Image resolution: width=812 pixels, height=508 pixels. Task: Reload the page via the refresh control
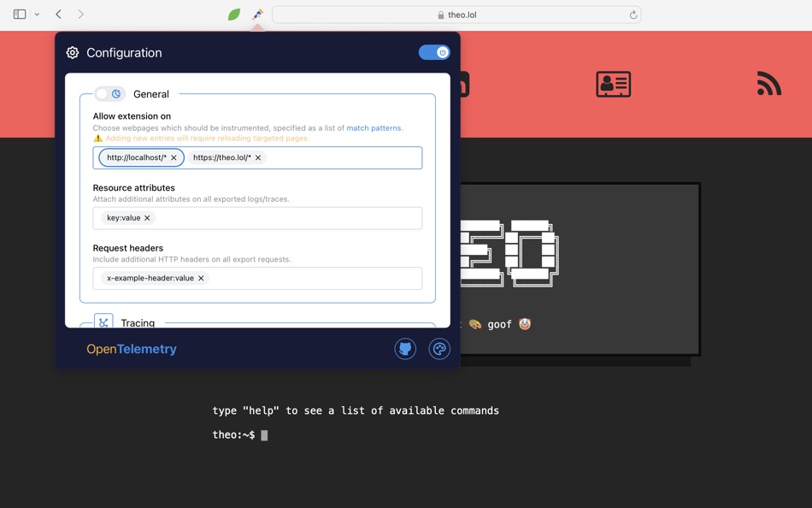tap(633, 14)
